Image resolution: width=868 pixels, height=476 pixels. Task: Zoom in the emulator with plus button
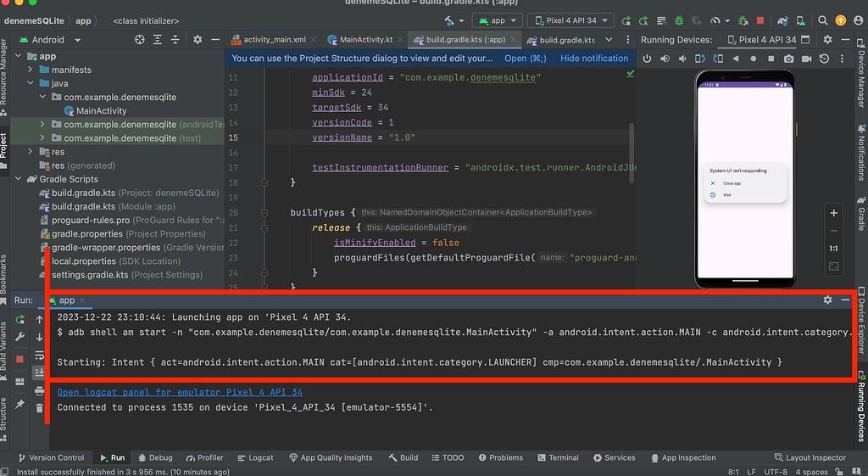click(x=834, y=213)
